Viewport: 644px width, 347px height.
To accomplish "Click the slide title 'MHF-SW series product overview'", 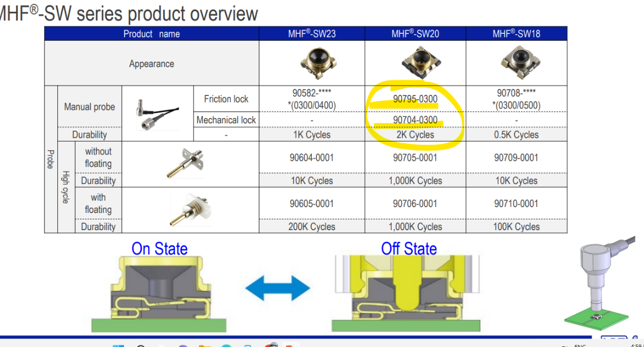I will 129,13.
